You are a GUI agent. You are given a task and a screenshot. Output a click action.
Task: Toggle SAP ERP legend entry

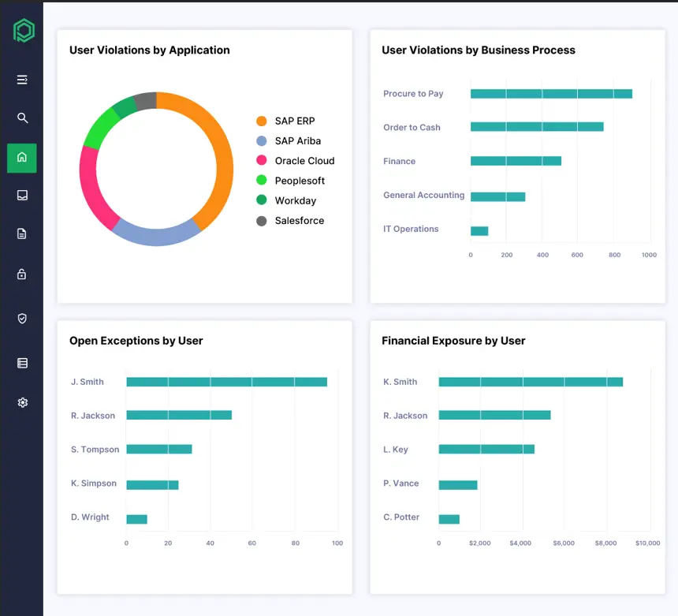tap(294, 121)
